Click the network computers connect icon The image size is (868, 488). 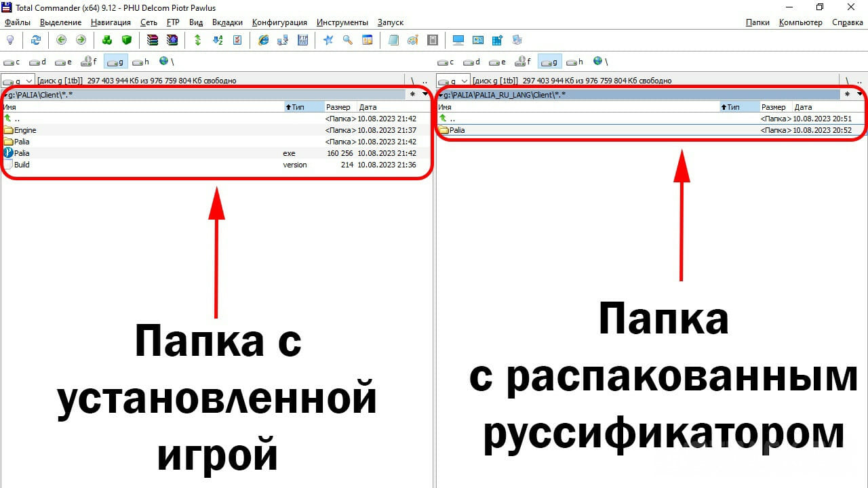[283, 40]
